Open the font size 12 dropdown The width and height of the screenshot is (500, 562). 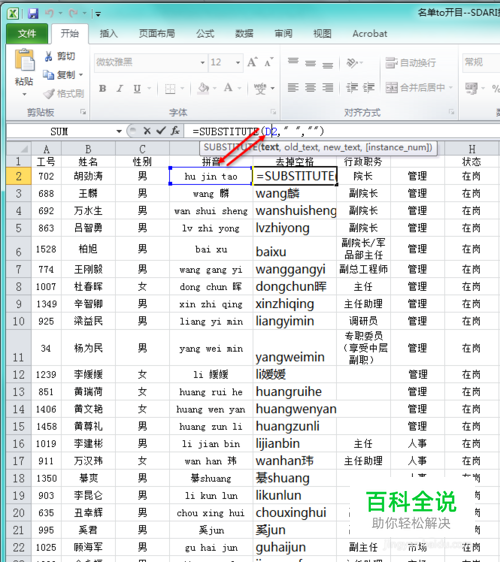tap(238, 63)
